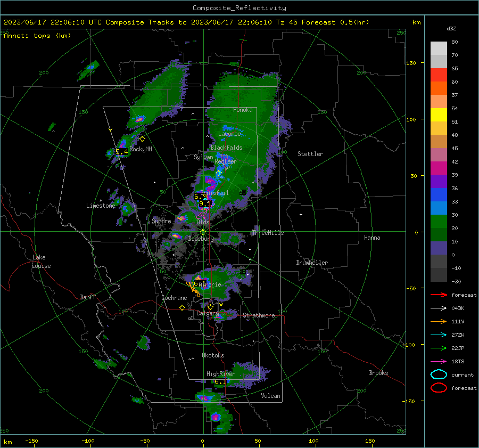
Task: Click the Brooks town label
Action: [378, 373]
